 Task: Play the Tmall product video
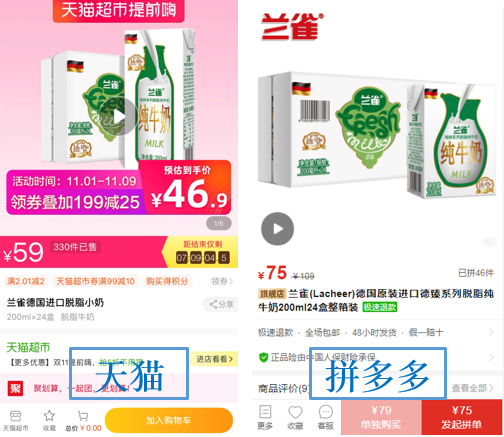point(119,117)
